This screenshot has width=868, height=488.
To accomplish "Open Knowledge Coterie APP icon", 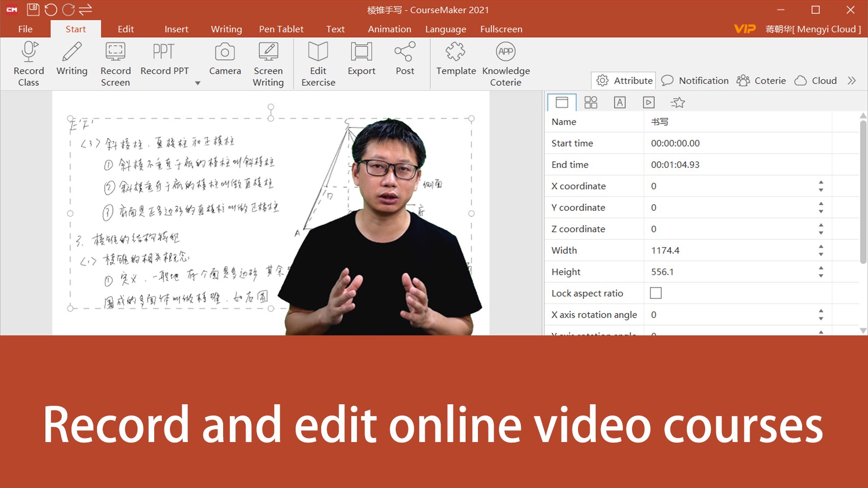I will pos(505,52).
